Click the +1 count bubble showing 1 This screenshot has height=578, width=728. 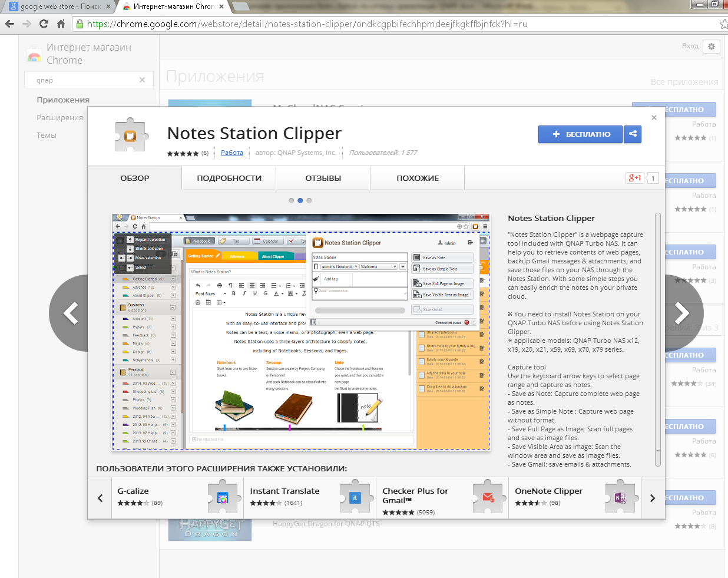point(653,178)
